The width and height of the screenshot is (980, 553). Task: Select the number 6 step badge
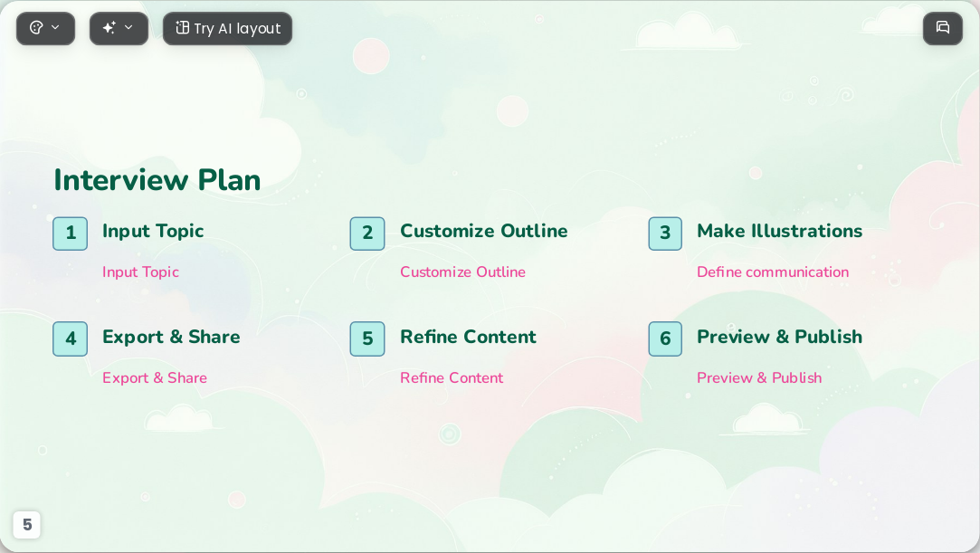[x=665, y=339]
